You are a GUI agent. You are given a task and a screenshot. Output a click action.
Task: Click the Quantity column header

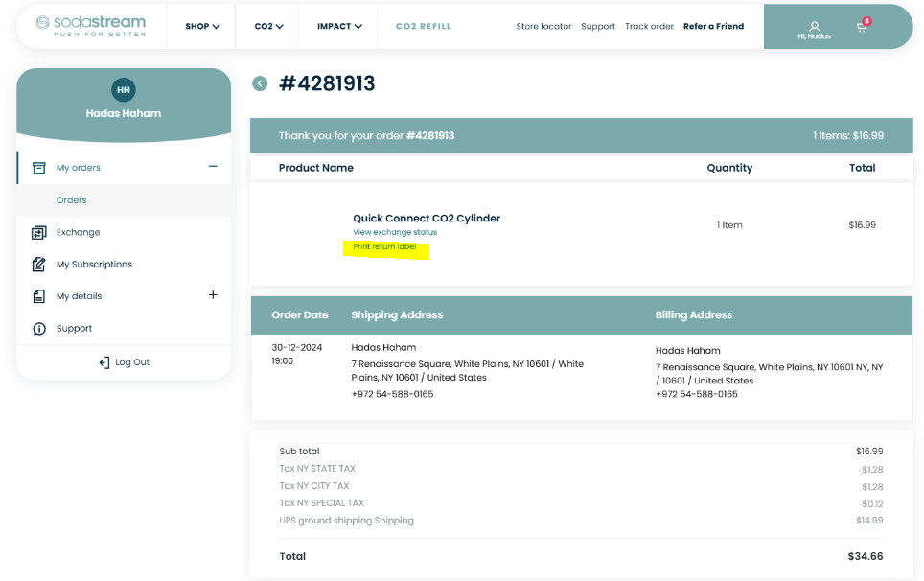[729, 168]
